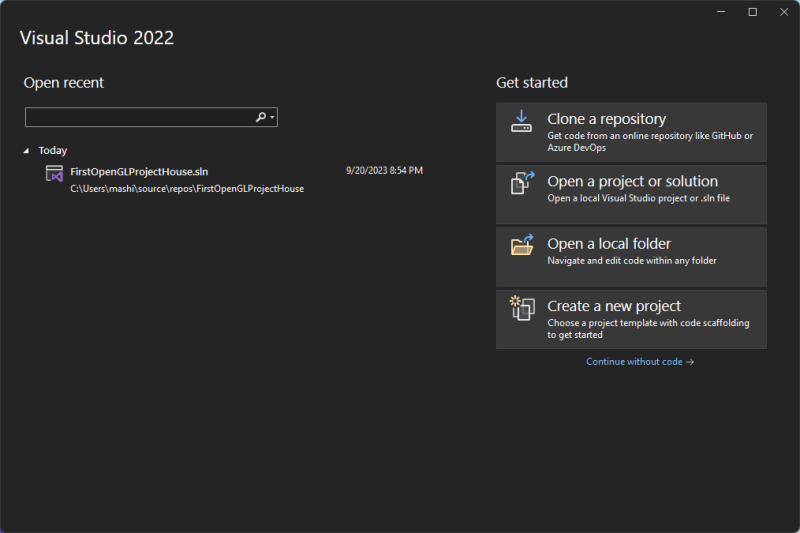800x533 pixels.
Task: Collapse the Today group
Action: click(x=26, y=150)
